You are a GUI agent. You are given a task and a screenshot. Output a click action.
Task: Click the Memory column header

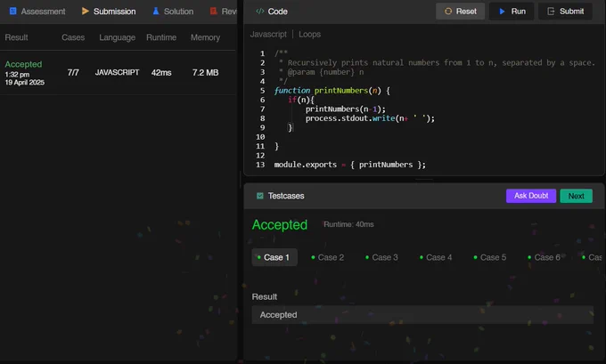(x=205, y=37)
